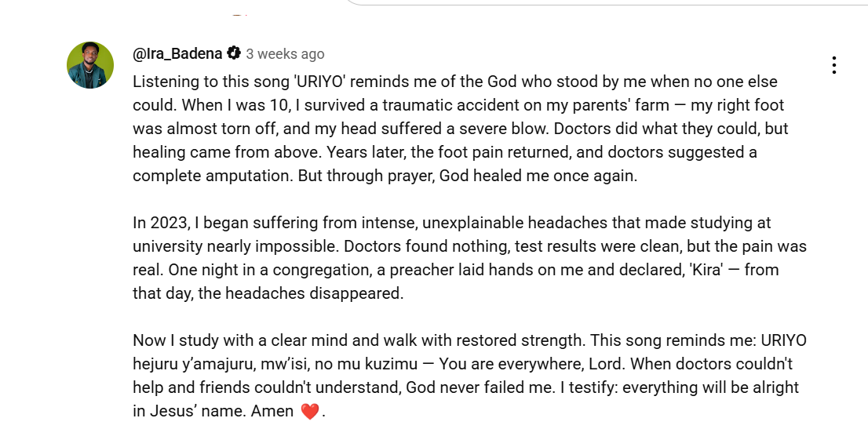The height and width of the screenshot is (429, 868).
Task: Click the line starting "was almost torn off"
Action: tap(461, 129)
